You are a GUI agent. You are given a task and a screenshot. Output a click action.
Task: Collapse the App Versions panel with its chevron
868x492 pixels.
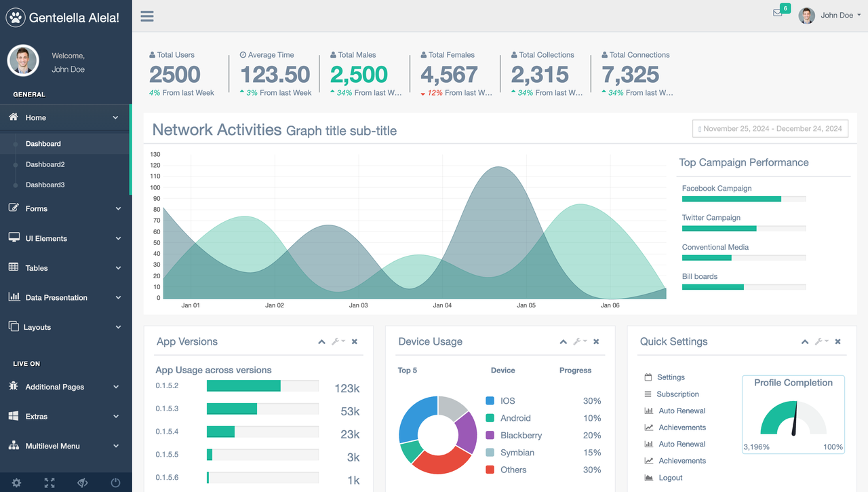(x=321, y=341)
